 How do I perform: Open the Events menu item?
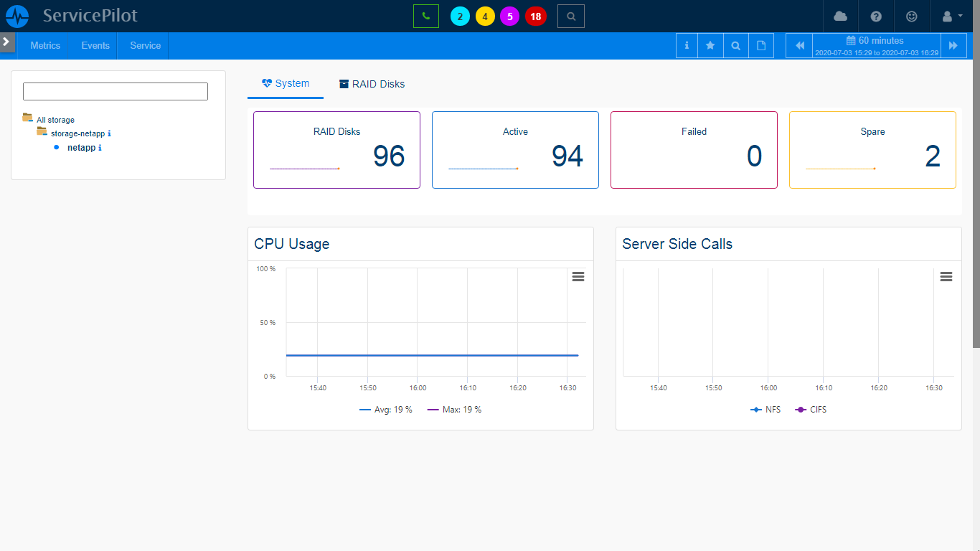click(x=94, y=45)
